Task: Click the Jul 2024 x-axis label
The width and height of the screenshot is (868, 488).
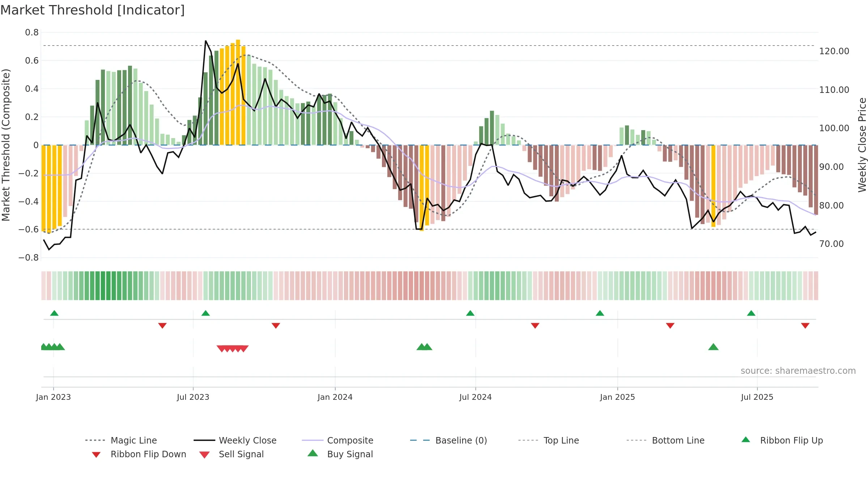Action: (x=476, y=397)
